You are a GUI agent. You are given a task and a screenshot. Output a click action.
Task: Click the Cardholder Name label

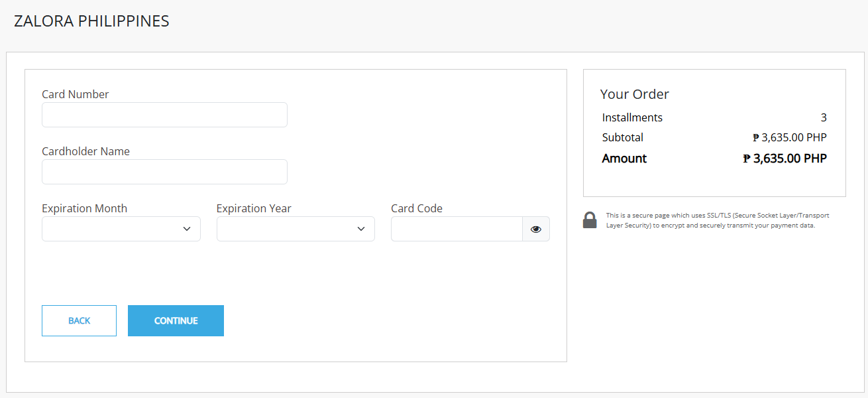[x=85, y=151]
